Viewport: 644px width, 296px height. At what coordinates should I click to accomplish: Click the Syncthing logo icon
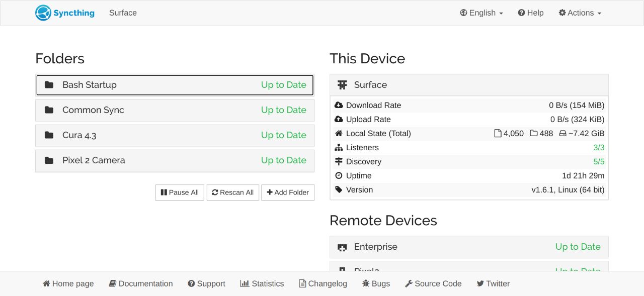pyautogui.click(x=43, y=13)
